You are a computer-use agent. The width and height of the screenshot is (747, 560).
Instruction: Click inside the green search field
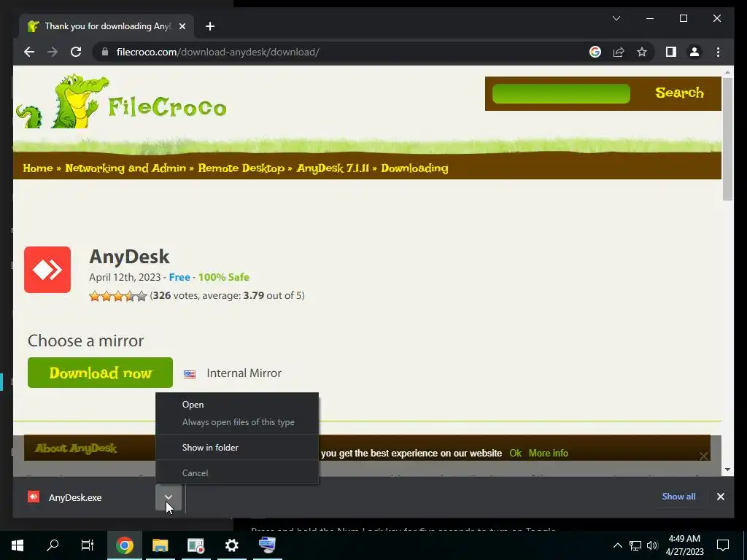[x=561, y=93]
